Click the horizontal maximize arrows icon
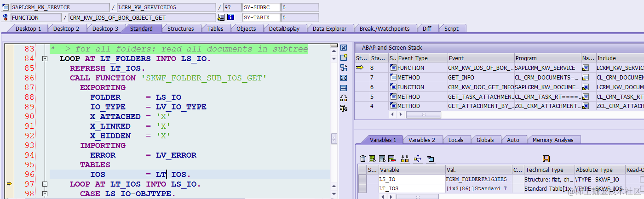Viewport: 644px width, 199px height. [x=343, y=88]
